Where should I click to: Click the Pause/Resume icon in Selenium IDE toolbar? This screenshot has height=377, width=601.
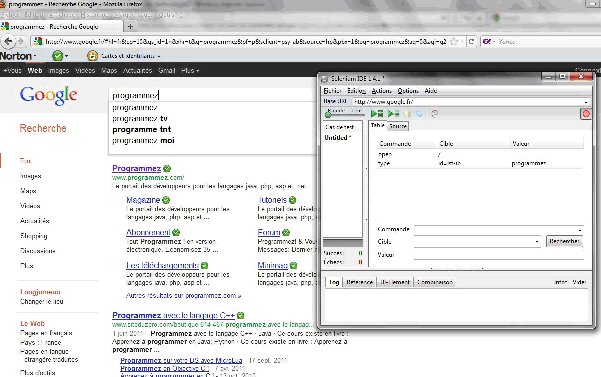(407, 114)
